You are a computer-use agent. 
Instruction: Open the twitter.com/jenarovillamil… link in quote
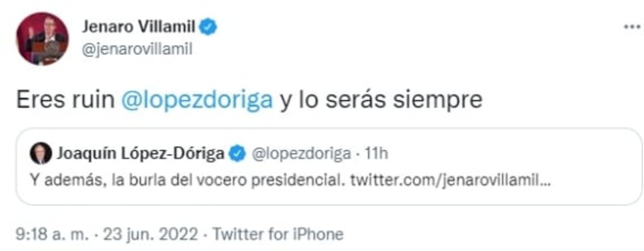point(450,180)
